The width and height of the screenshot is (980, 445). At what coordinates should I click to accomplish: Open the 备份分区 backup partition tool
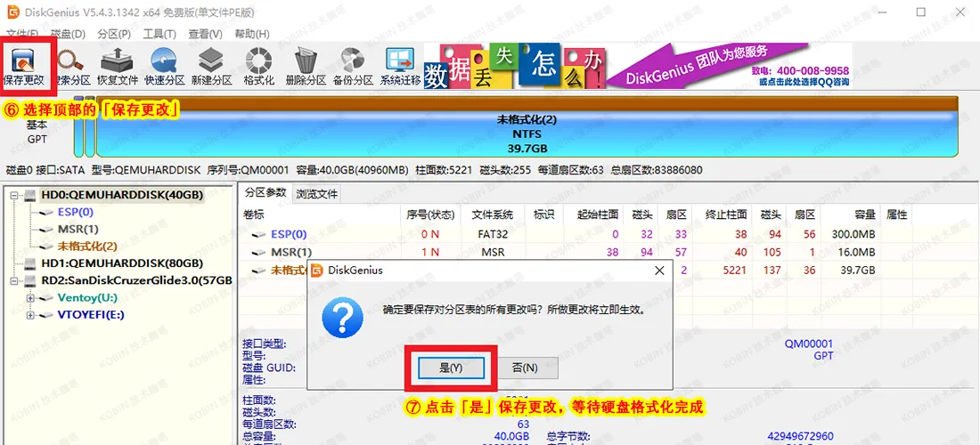(x=353, y=67)
